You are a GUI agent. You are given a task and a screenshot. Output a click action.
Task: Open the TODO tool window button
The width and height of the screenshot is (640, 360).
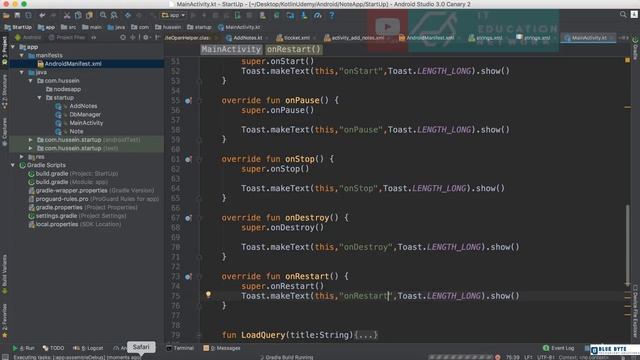tap(53, 348)
